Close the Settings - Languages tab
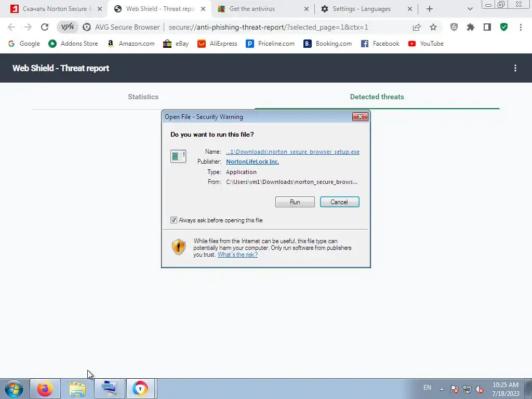The image size is (532, 399). tap(410, 9)
